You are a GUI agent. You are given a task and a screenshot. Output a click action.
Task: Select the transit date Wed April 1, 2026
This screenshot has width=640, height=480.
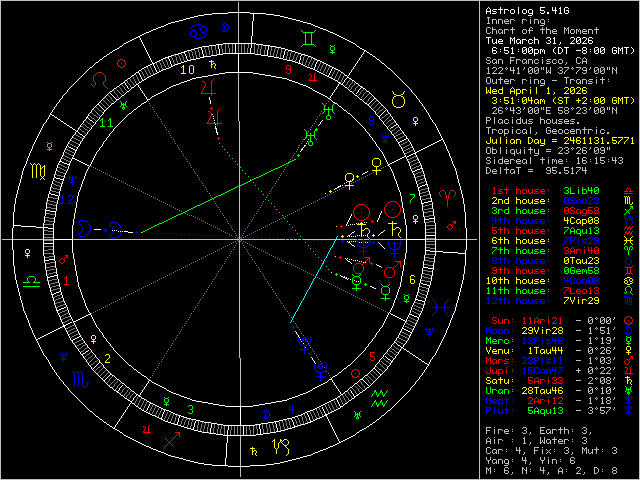tap(534, 90)
